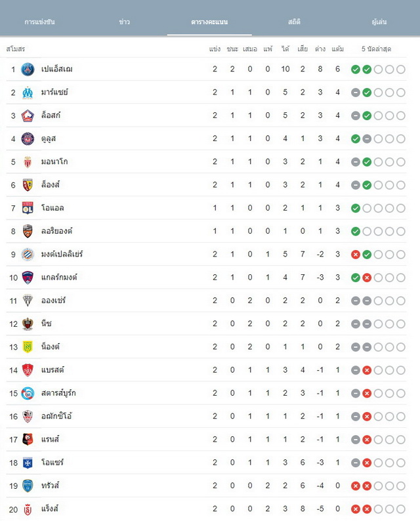Click the Paris Saint-Germain club crest

(x=28, y=69)
